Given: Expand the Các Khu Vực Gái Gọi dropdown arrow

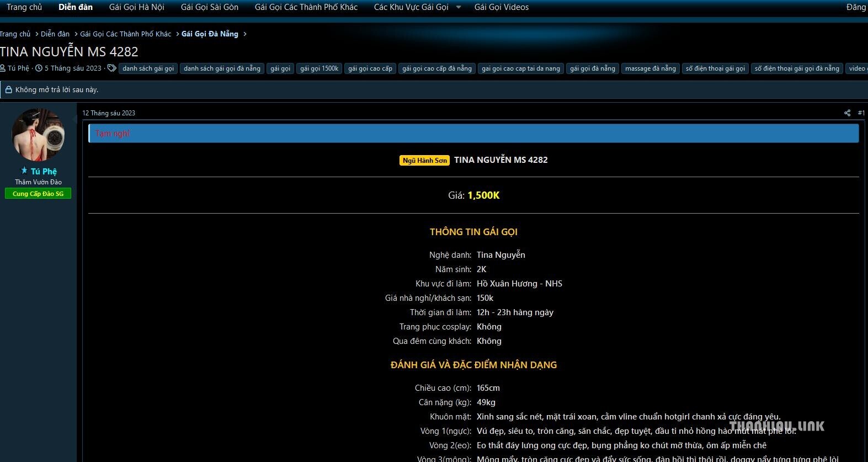Looking at the screenshot, I should [x=459, y=7].
